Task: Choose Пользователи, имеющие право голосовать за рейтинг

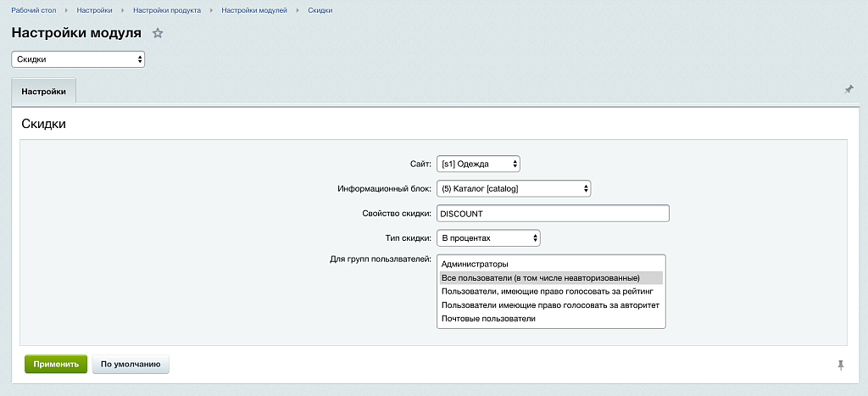Action: [547, 292]
